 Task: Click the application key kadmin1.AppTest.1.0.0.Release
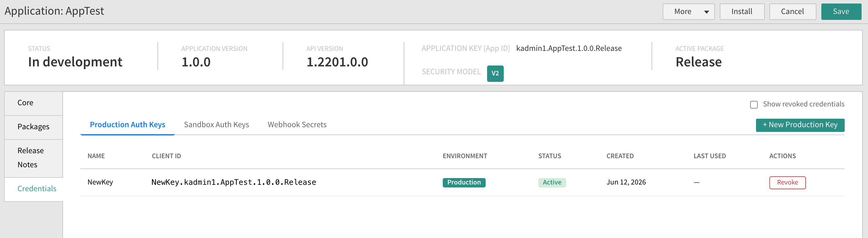pyautogui.click(x=569, y=48)
